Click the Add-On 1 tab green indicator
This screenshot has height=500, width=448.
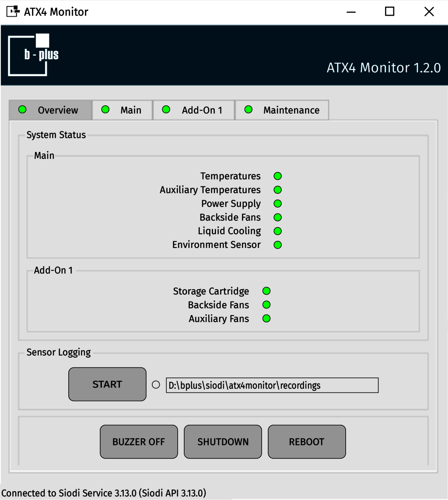pyautogui.click(x=166, y=110)
